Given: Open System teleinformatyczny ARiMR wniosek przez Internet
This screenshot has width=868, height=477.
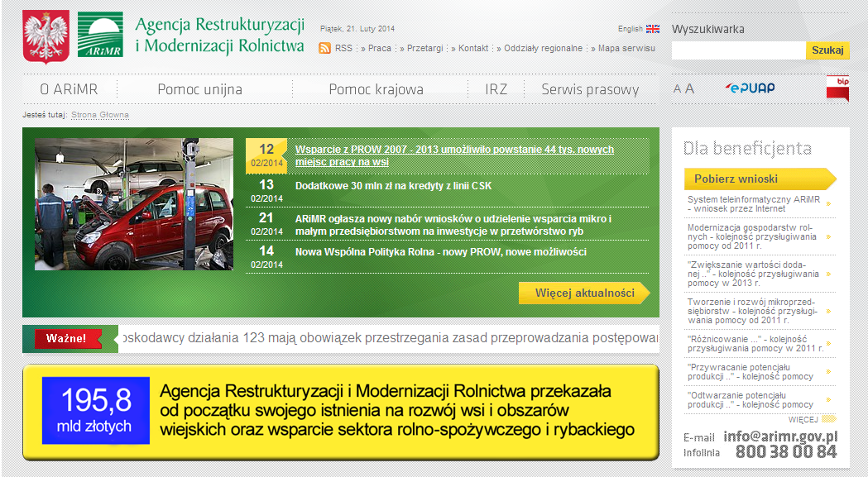Looking at the screenshot, I should click(x=754, y=203).
